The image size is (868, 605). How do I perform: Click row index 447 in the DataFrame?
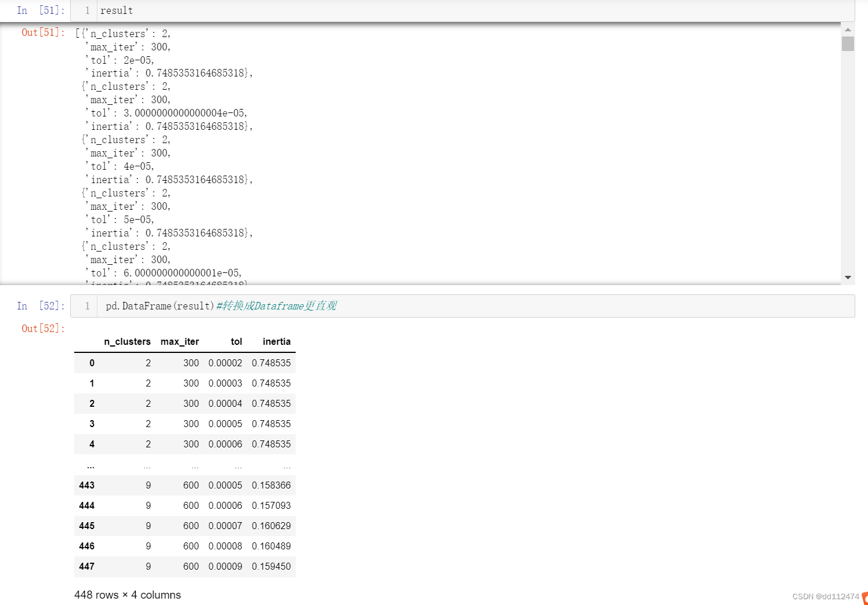(87, 567)
